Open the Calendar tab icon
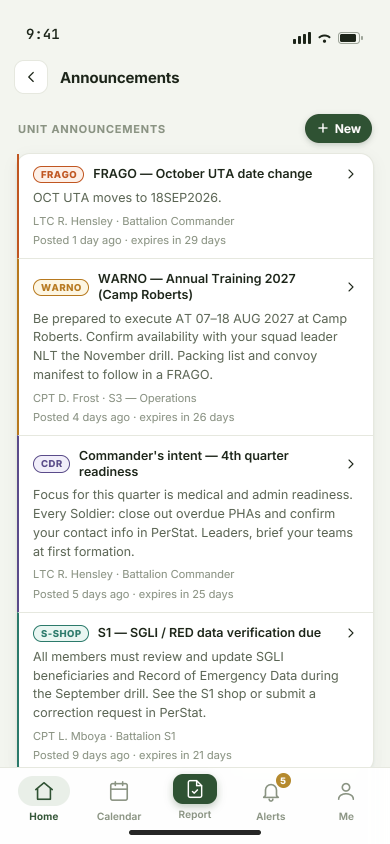Screen dimensions: 390x844 coord(119,791)
